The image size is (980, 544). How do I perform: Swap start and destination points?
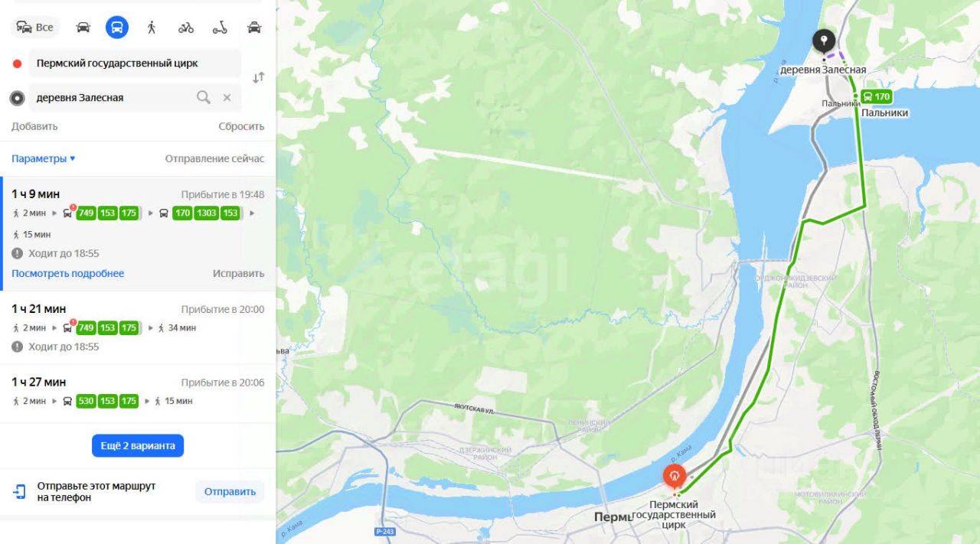pyautogui.click(x=259, y=77)
